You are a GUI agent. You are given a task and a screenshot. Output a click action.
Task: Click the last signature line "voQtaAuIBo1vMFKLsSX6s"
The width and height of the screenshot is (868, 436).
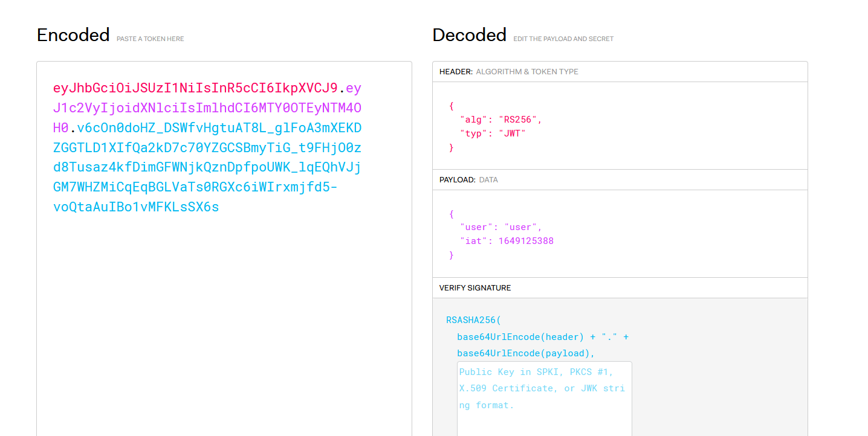(136, 207)
